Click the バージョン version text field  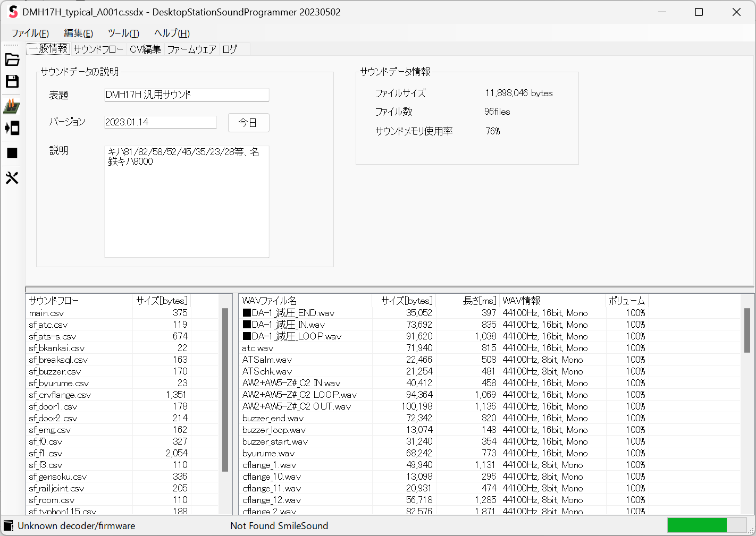160,122
